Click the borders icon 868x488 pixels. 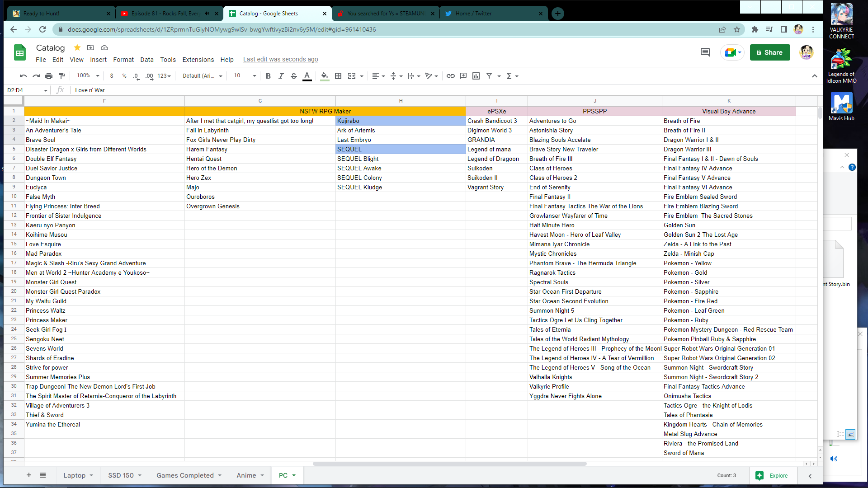[x=338, y=76]
